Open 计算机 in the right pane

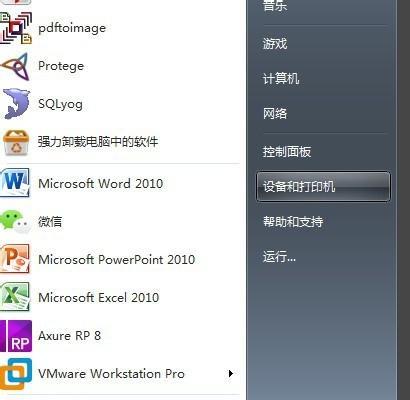(281, 79)
